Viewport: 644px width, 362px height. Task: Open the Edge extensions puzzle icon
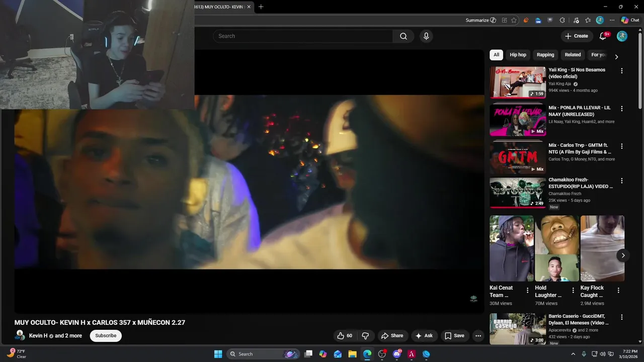click(562, 20)
